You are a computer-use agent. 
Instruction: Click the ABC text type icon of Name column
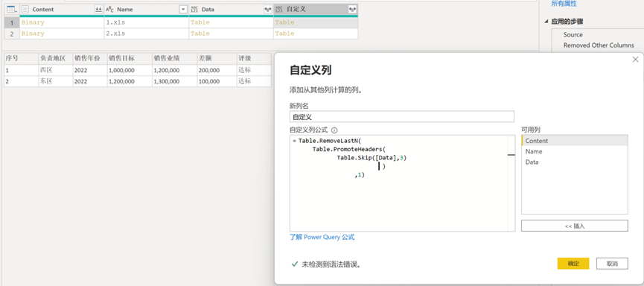tap(109, 10)
